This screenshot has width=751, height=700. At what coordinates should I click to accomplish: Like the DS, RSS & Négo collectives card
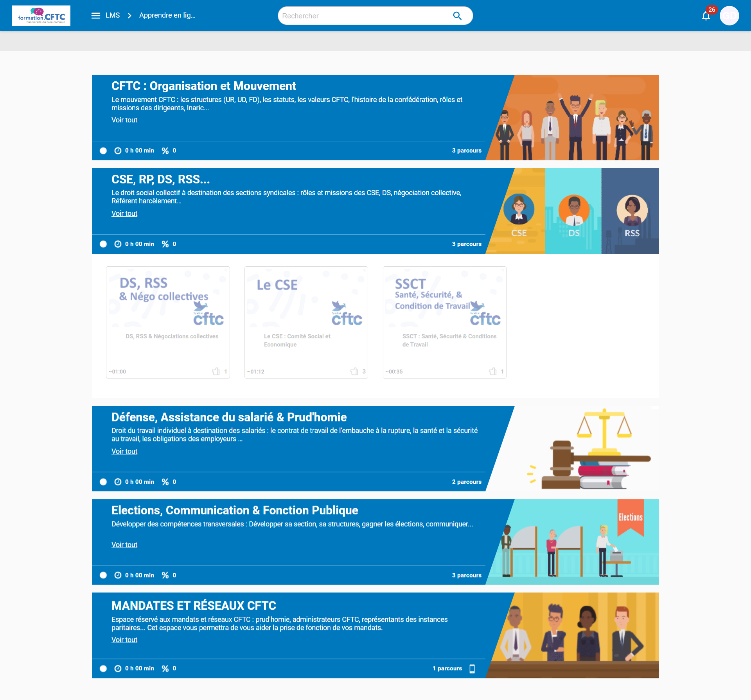216,371
